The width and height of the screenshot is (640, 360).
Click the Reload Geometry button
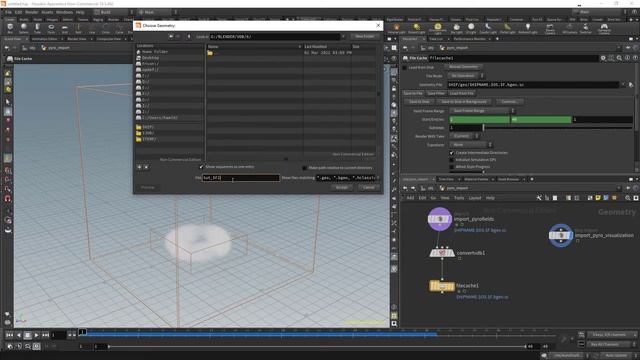[x=463, y=67]
